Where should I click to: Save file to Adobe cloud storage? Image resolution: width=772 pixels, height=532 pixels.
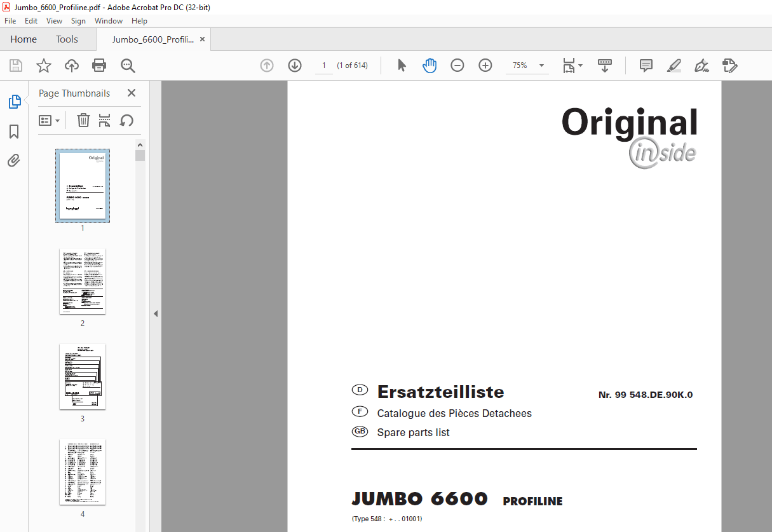71,65
